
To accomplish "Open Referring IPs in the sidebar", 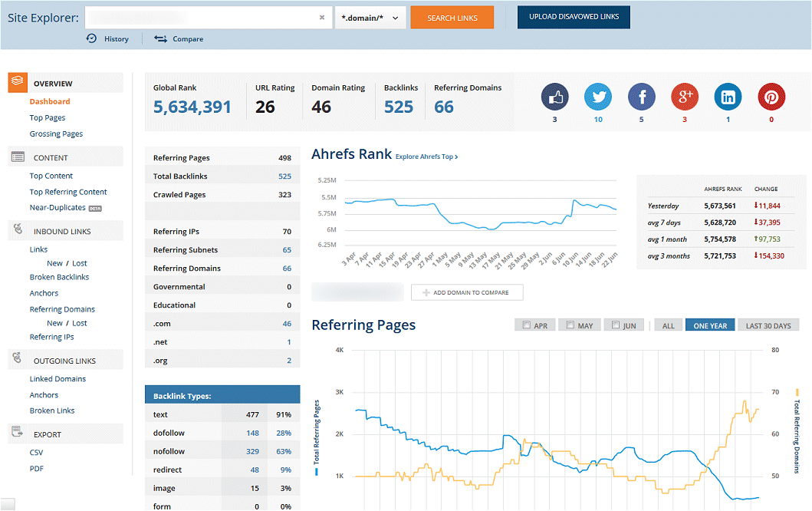I will click(x=52, y=337).
